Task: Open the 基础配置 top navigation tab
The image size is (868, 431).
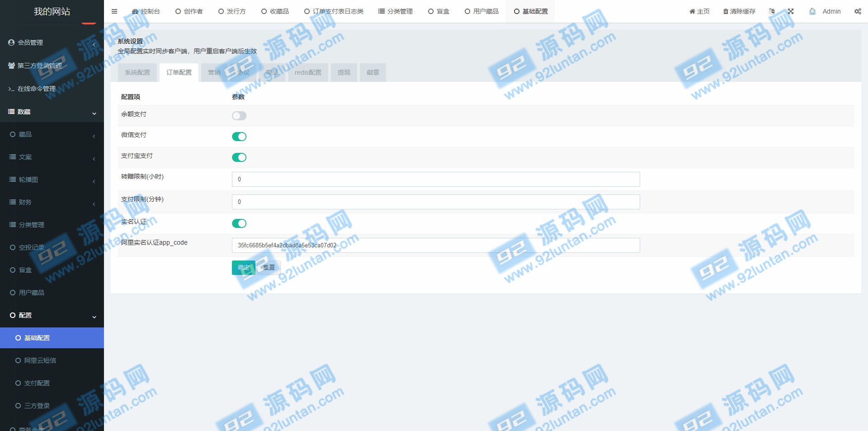Action: 531,11
